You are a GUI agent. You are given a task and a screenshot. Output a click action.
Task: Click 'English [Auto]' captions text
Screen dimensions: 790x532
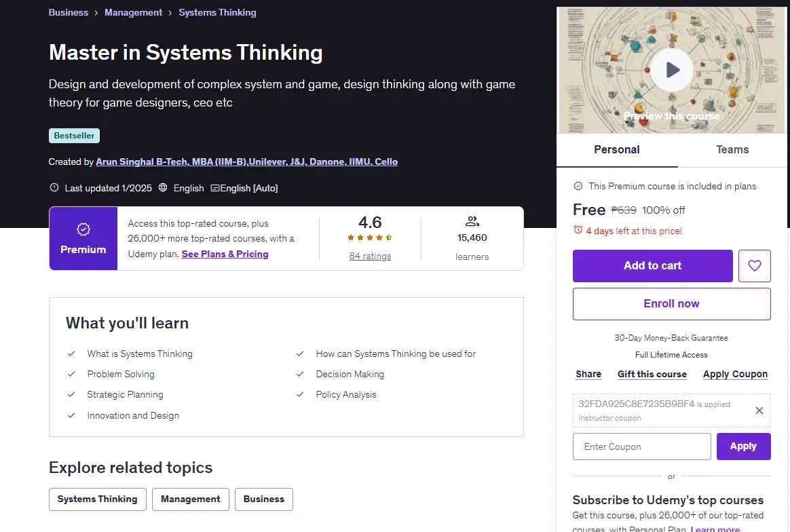pyautogui.click(x=249, y=188)
